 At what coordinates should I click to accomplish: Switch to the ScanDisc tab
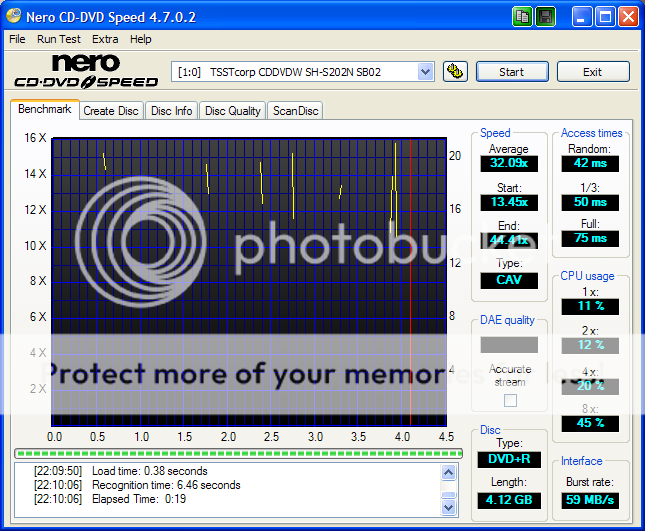click(295, 111)
